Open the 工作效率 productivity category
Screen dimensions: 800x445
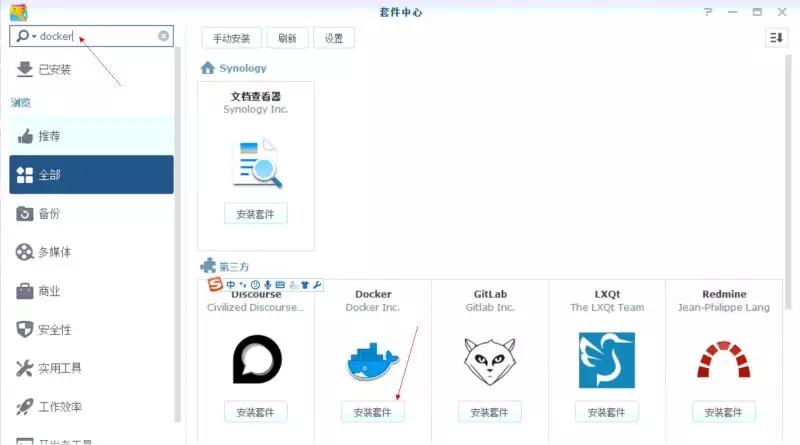[x=91, y=407]
